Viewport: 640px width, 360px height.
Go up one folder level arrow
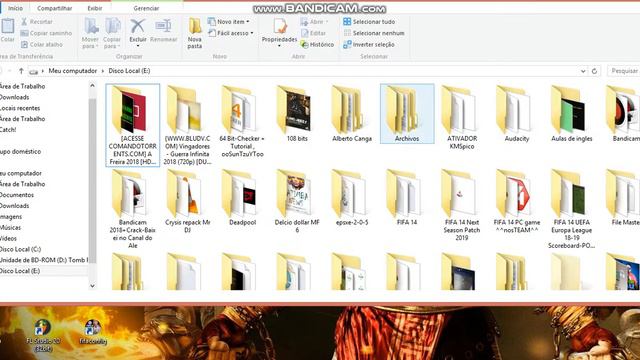coord(21,71)
